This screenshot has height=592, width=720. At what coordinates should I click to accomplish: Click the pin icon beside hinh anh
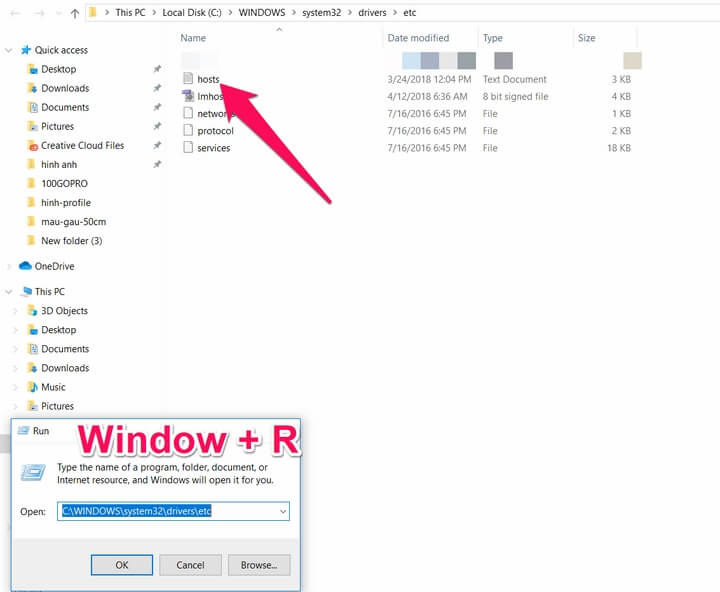157,164
